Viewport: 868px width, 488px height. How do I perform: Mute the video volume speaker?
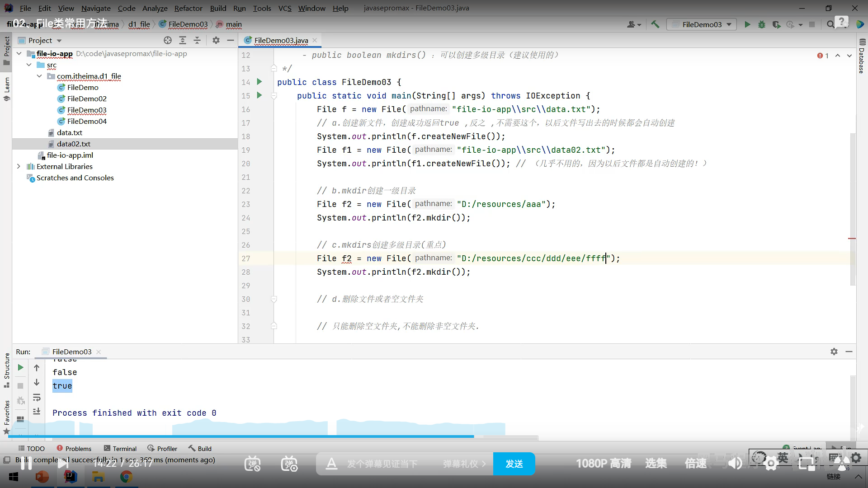(x=735, y=463)
